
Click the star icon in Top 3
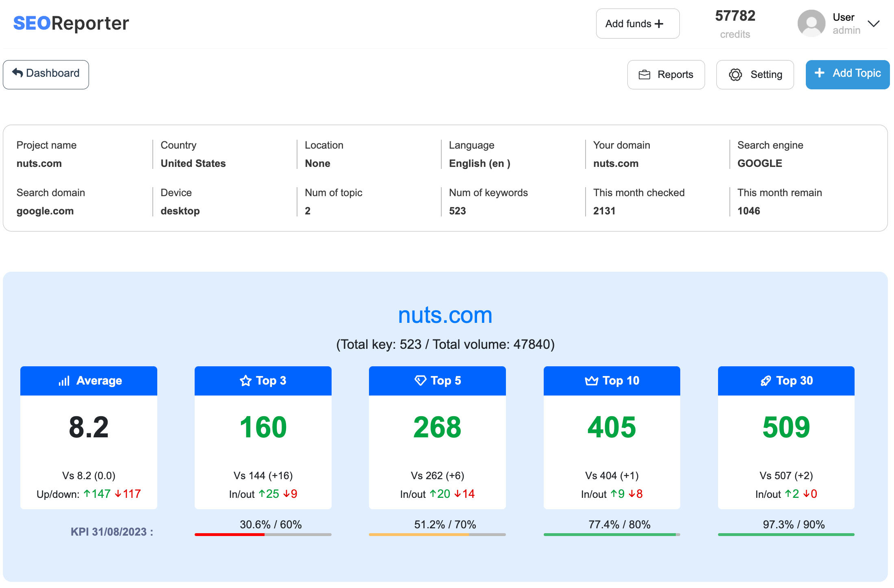pos(245,380)
